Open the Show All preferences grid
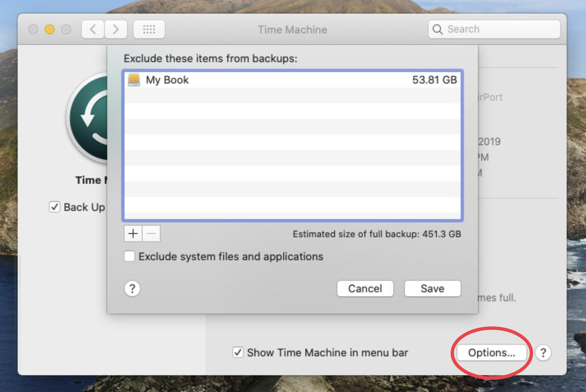This screenshot has height=392, width=586. [149, 29]
